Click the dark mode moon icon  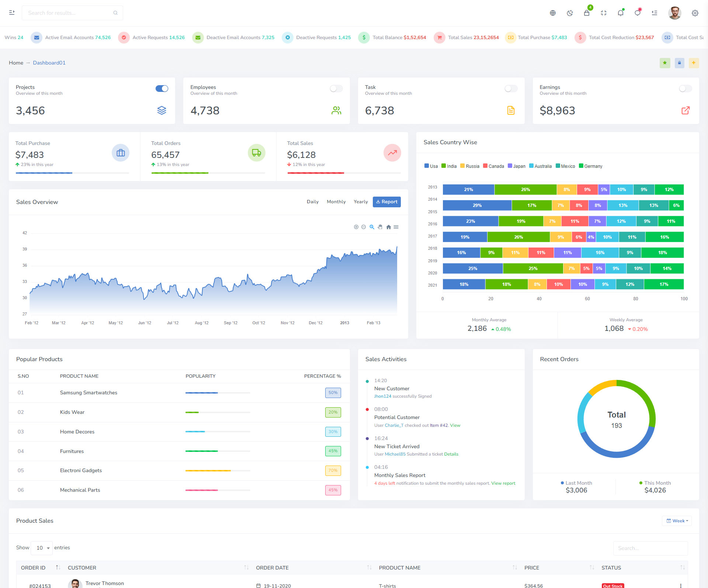[x=570, y=13]
